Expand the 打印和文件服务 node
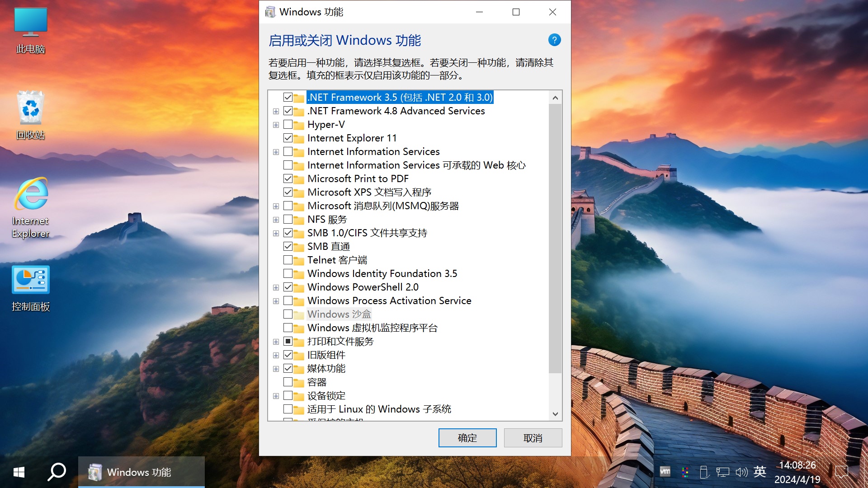This screenshot has width=868, height=488. tap(276, 342)
